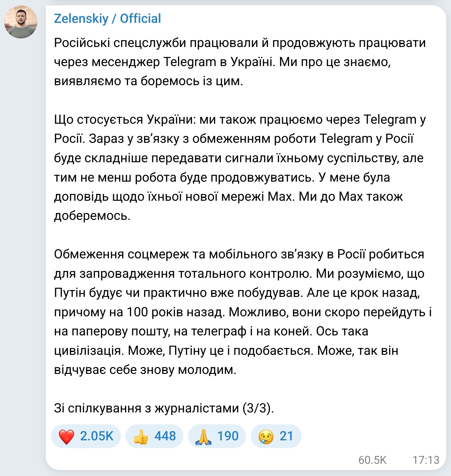Click the crying face reaction emoji
Viewport: 451px width, 476px height.
point(266,436)
